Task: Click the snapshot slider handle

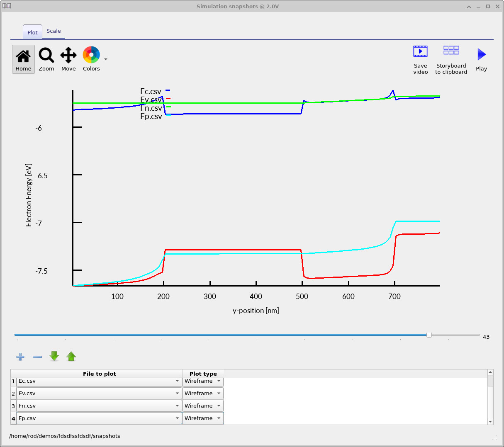Action: [x=429, y=335]
